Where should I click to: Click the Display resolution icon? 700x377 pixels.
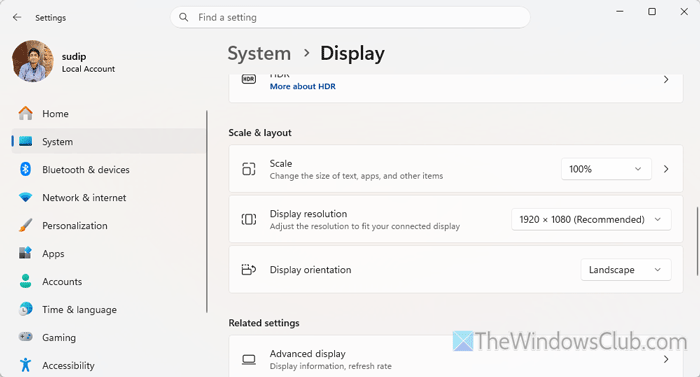[249, 219]
